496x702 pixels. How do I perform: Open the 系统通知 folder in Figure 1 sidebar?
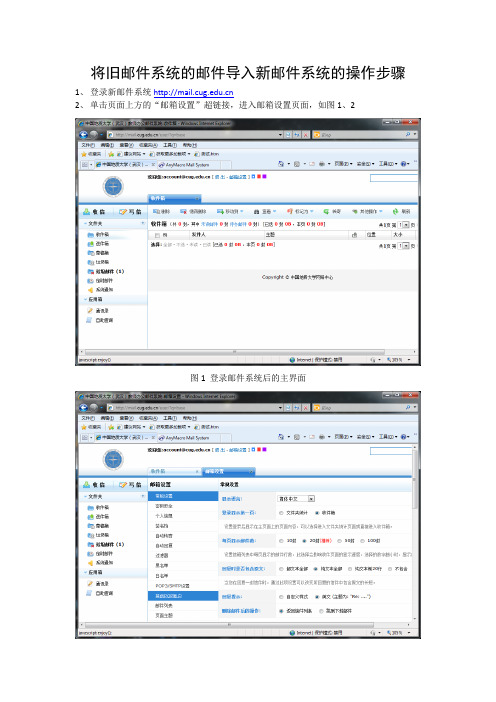coord(100,290)
